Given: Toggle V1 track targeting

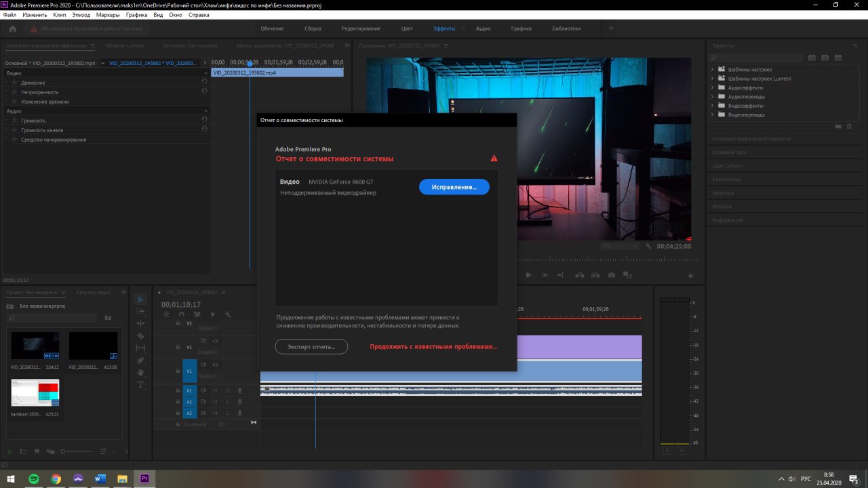Looking at the screenshot, I should [x=190, y=371].
